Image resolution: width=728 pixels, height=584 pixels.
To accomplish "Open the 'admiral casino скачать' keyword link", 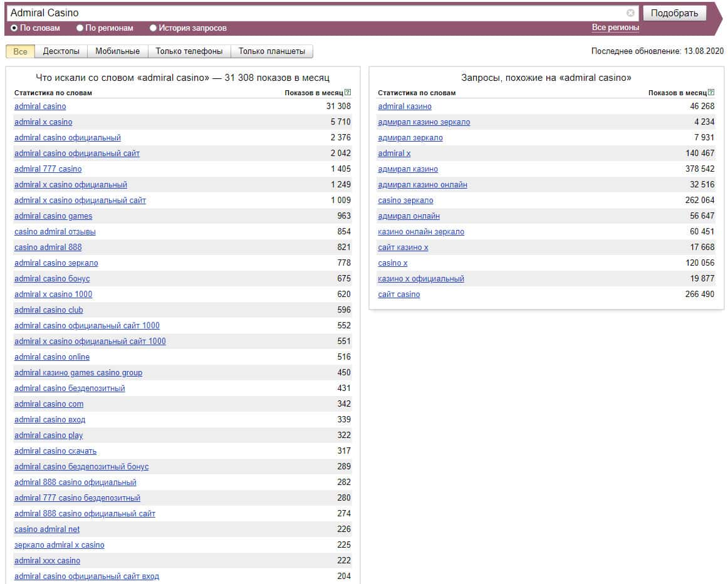I will 55,451.
